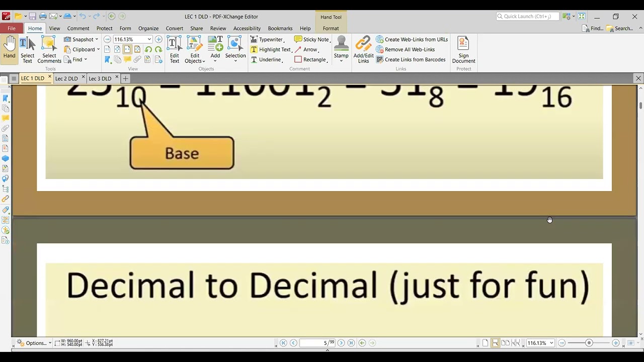Select the Typewriter tool
Screen dimensions: 644x362
268,39
